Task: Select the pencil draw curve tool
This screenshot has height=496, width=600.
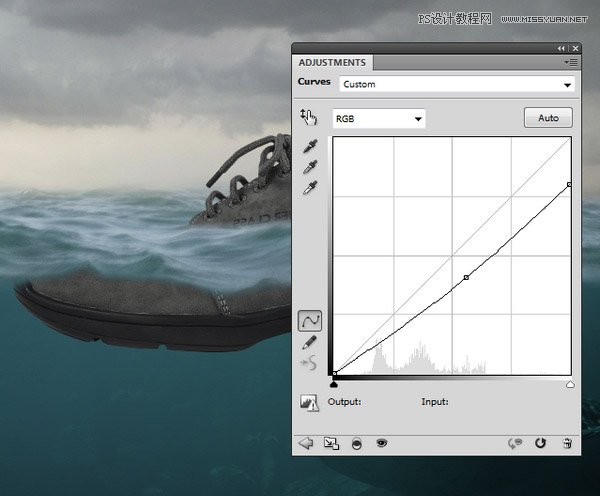Action: 310,342
